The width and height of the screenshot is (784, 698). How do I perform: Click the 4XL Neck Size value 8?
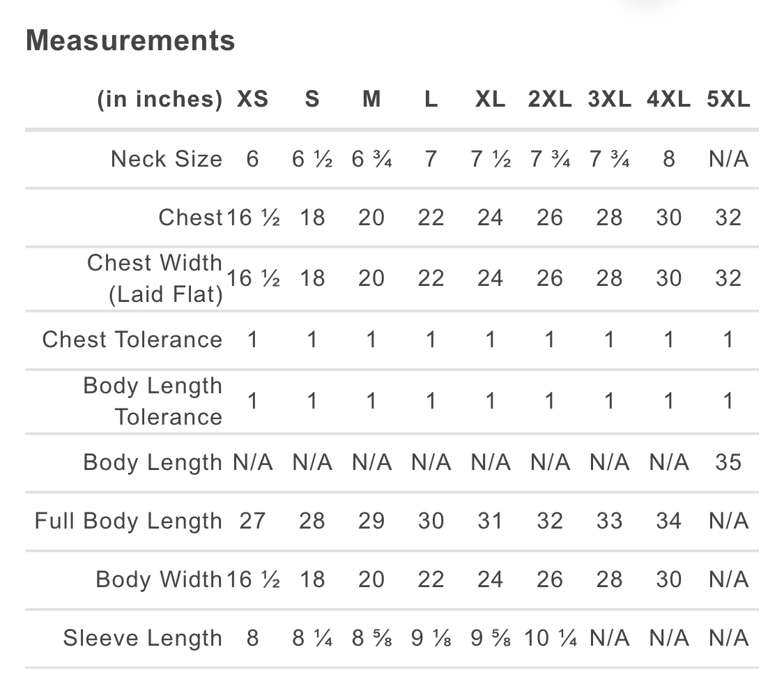(669, 159)
